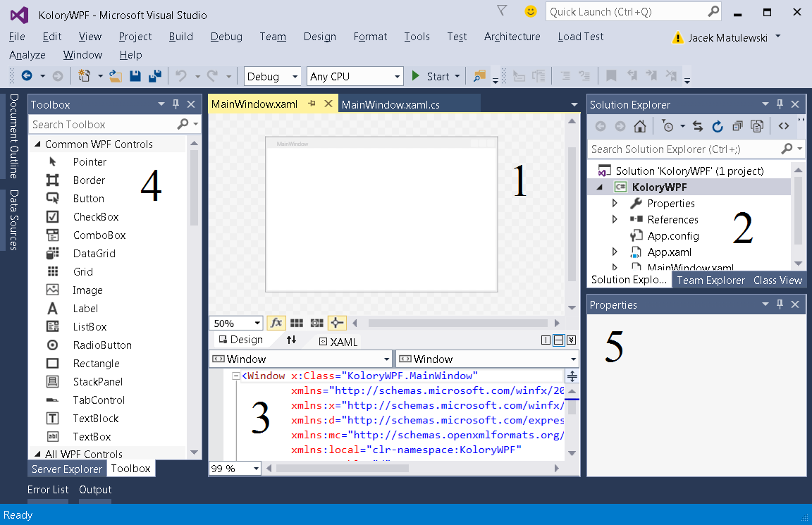Image resolution: width=812 pixels, height=525 pixels.
Task: Click the Toolbox vertical scrollbar thumb
Action: coord(195,188)
